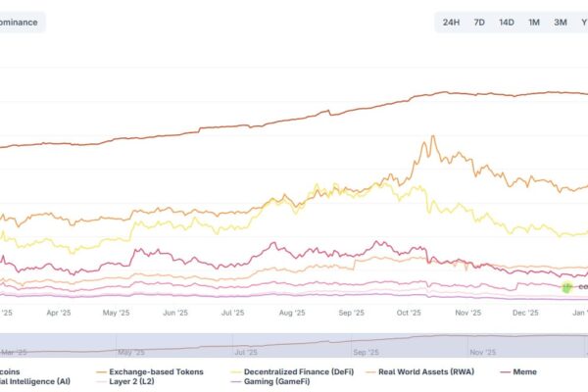Viewport: 588px width, 392px height.
Task: Choose the 14D time range
Action: click(x=507, y=22)
